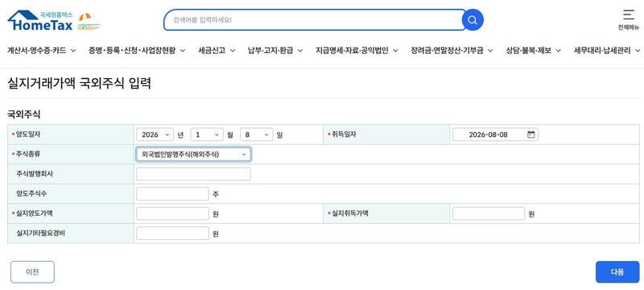Expand the 세금신고 menu
644x290 pixels.
pos(217,51)
